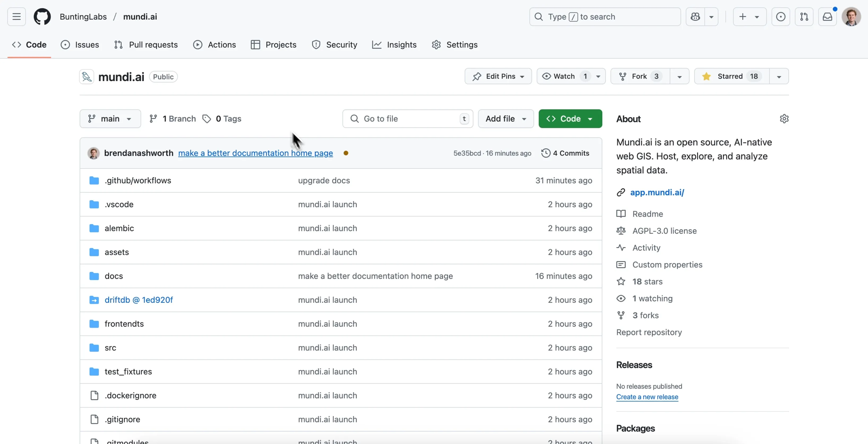868x444 pixels.
Task: Open the Issues icon in top header
Action: [780, 16]
